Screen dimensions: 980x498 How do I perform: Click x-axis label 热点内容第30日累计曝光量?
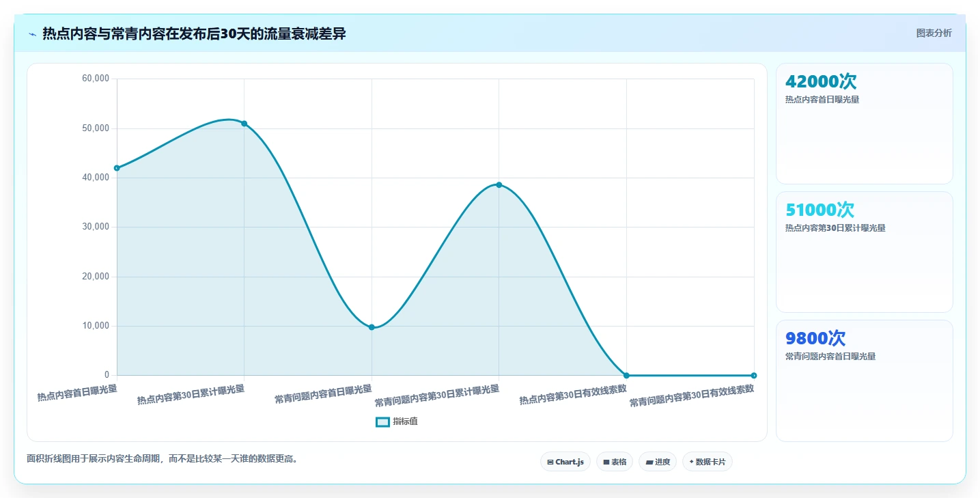[191, 396]
